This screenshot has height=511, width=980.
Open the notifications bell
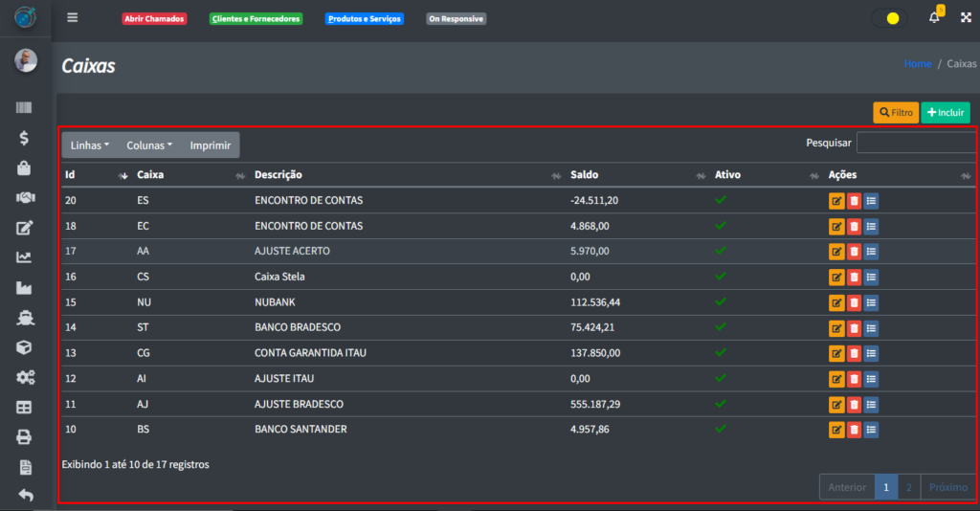[x=934, y=18]
